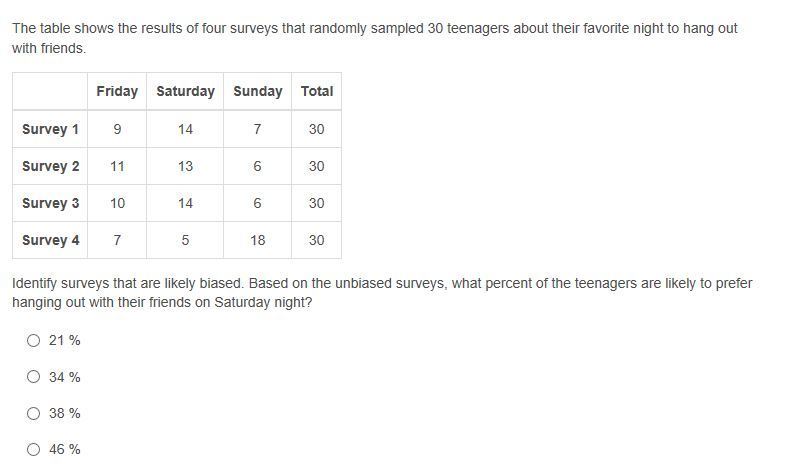Click the cell showing 18 for Sunday
The width and height of the screenshot is (792, 467).
257,240
